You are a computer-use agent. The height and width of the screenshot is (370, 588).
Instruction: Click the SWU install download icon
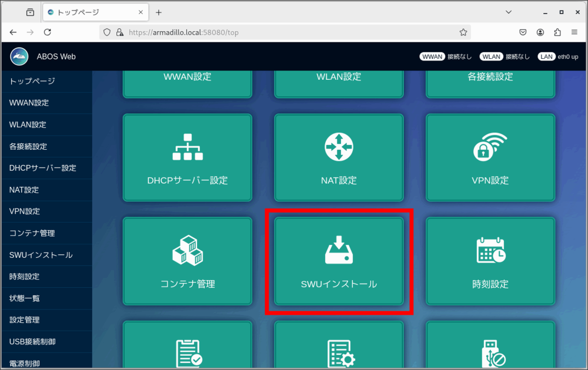coord(339,250)
